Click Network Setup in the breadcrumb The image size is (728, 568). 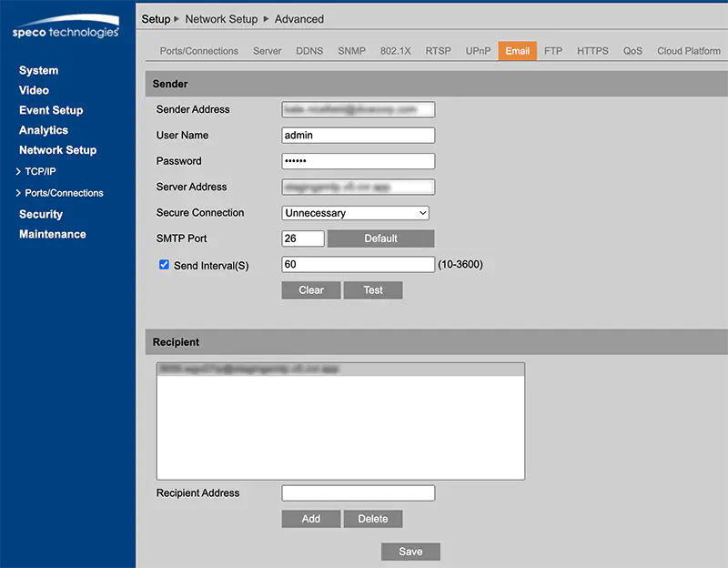point(221,19)
